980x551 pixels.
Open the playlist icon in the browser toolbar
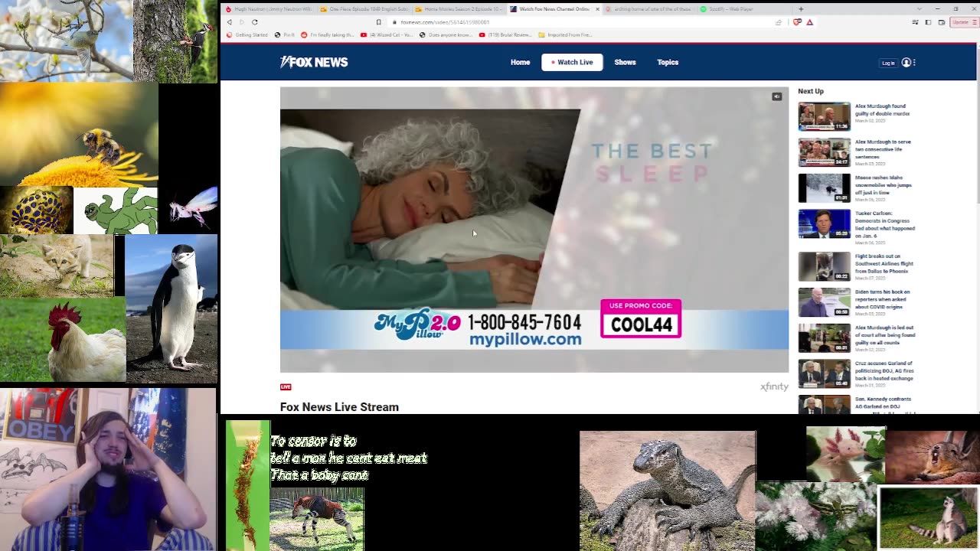915,22
